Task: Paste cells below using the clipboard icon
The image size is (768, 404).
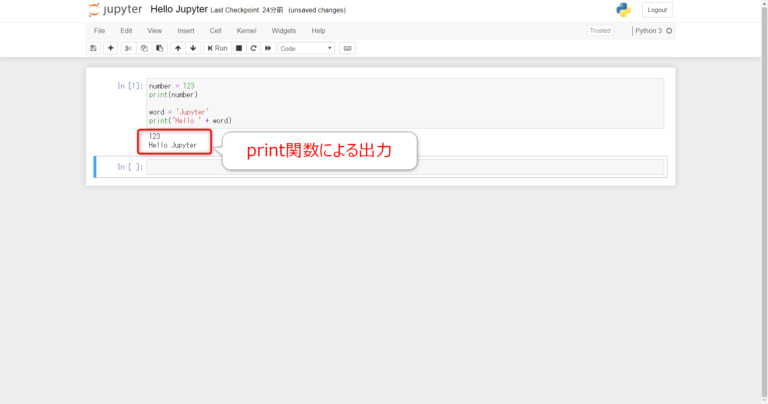Action: click(x=159, y=48)
